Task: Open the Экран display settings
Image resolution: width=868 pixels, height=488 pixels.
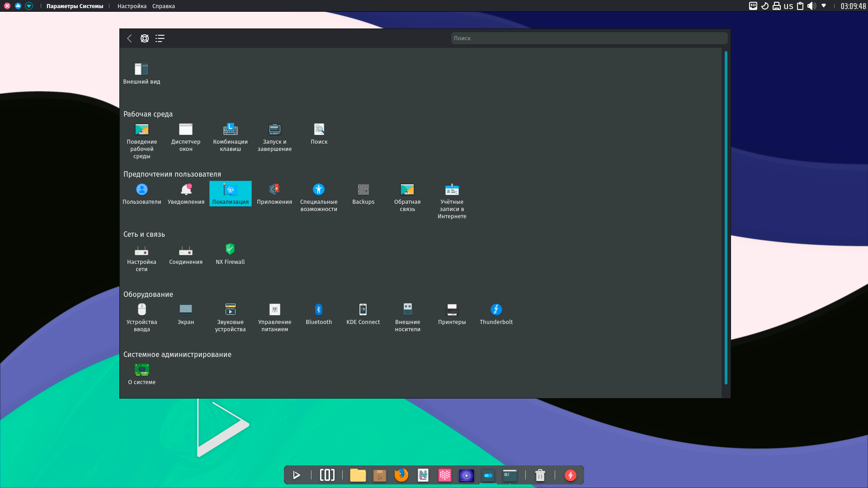Action: click(x=186, y=314)
